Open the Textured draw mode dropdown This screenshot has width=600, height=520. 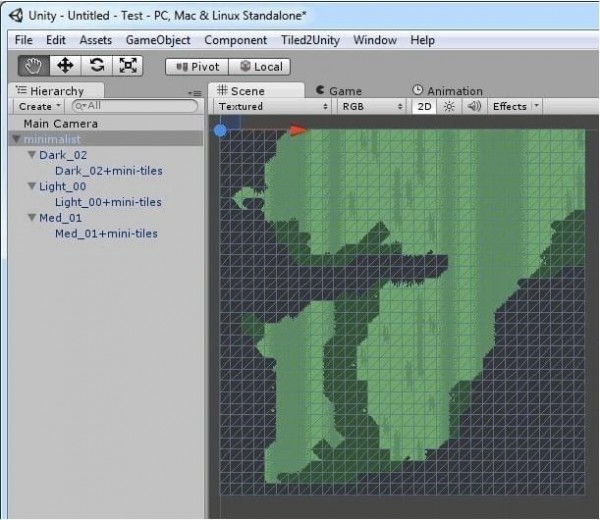(272, 106)
